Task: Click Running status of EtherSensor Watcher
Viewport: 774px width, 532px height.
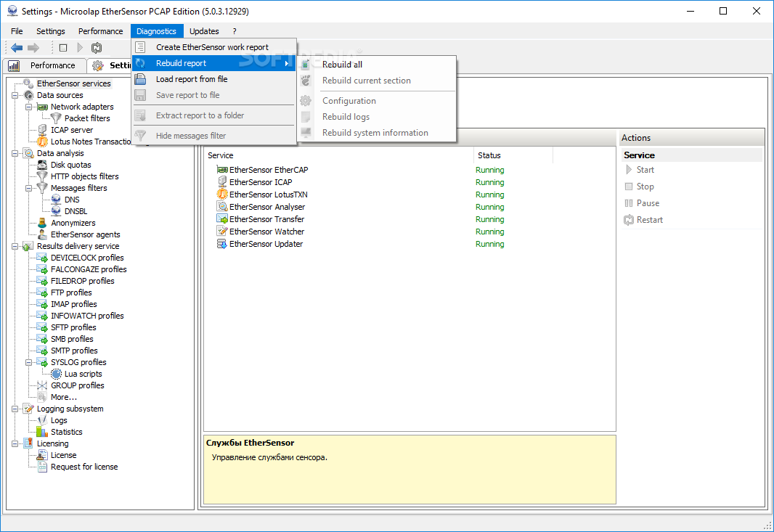Action: (489, 232)
